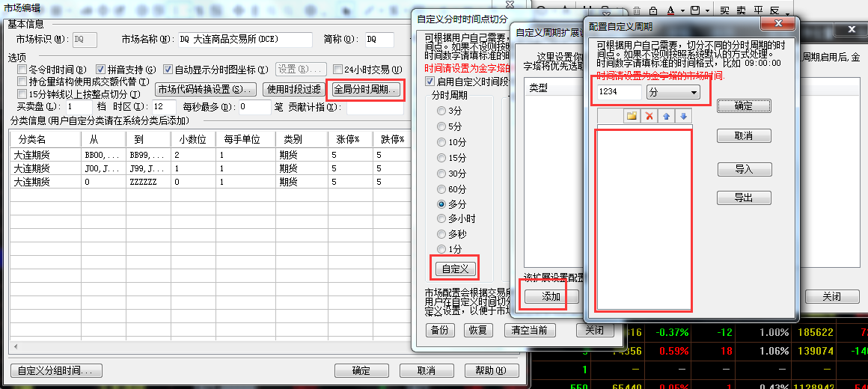The width and height of the screenshot is (868, 389).
Task: Click the 添加 button in the period extension dialog
Action: [x=551, y=296]
